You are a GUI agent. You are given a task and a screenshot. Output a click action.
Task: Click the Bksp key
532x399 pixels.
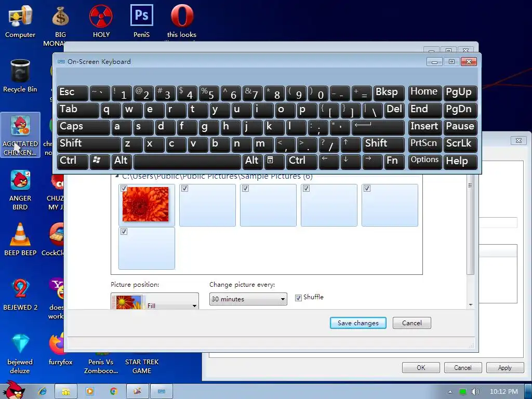point(389,94)
